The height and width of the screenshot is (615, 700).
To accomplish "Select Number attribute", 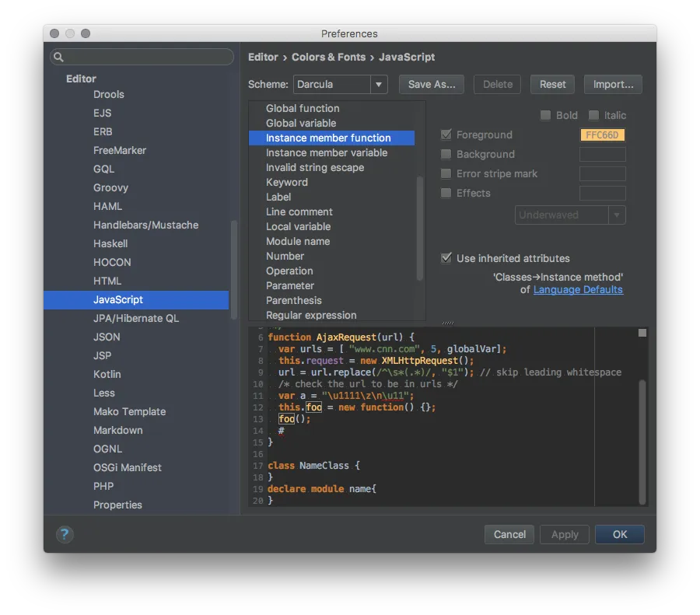I will [x=285, y=256].
